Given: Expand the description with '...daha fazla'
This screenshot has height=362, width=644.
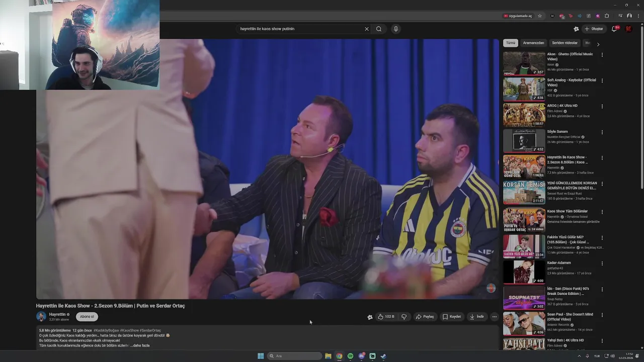Looking at the screenshot, I should click(140, 345).
